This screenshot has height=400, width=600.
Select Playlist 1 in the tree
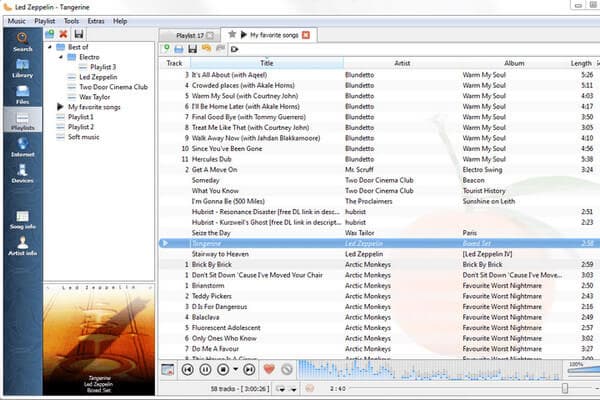pyautogui.click(x=80, y=117)
